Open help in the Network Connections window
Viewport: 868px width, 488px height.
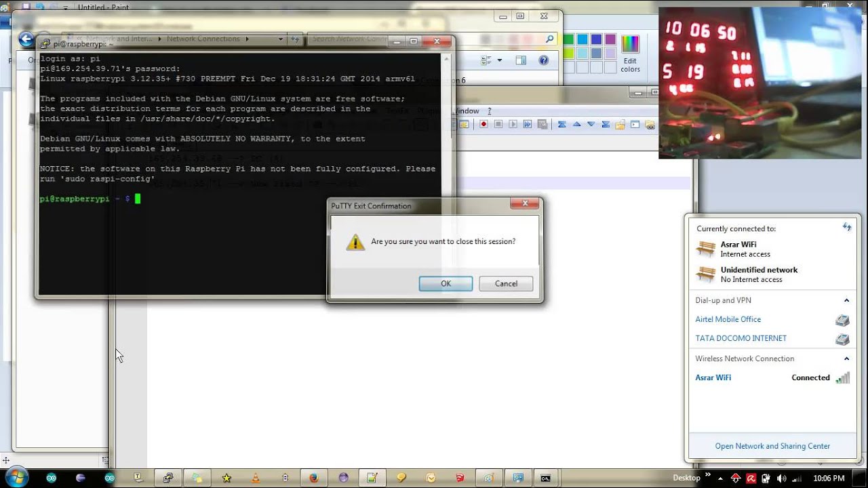tap(543, 60)
